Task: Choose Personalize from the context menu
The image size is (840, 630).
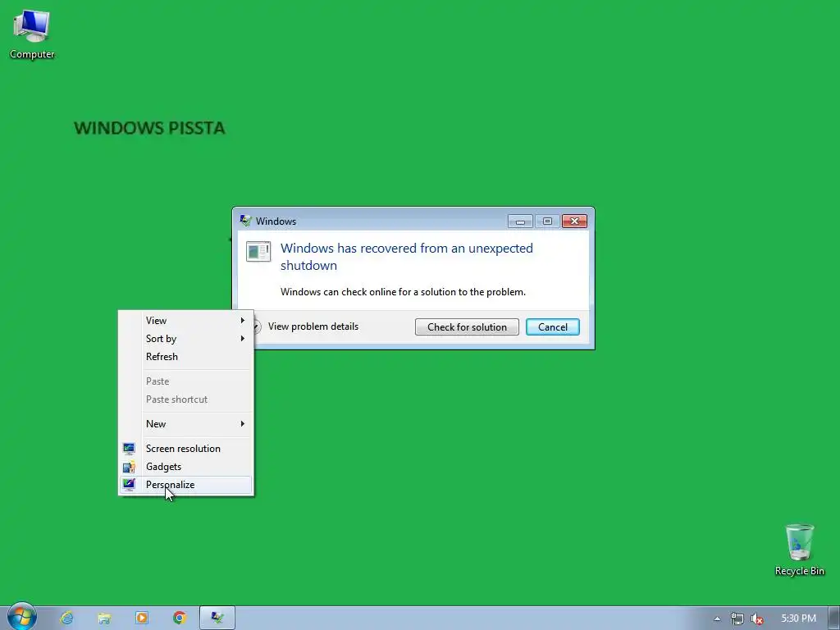Action: click(185, 485)
